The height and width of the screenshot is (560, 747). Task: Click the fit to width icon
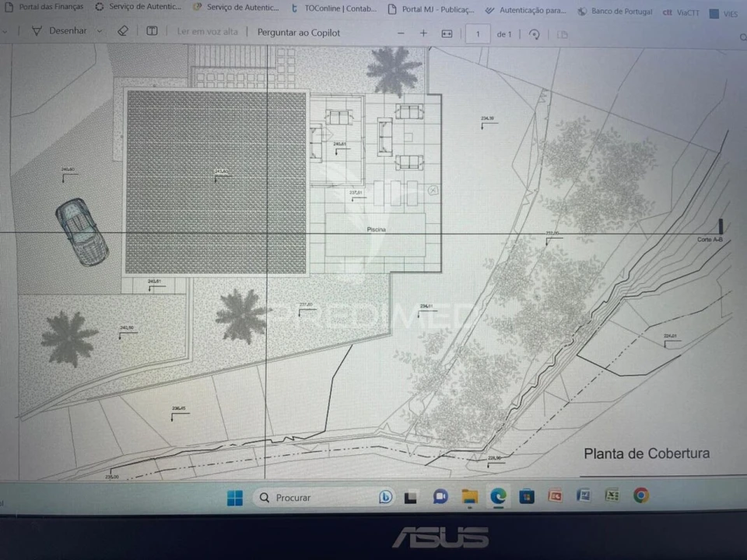447,34
